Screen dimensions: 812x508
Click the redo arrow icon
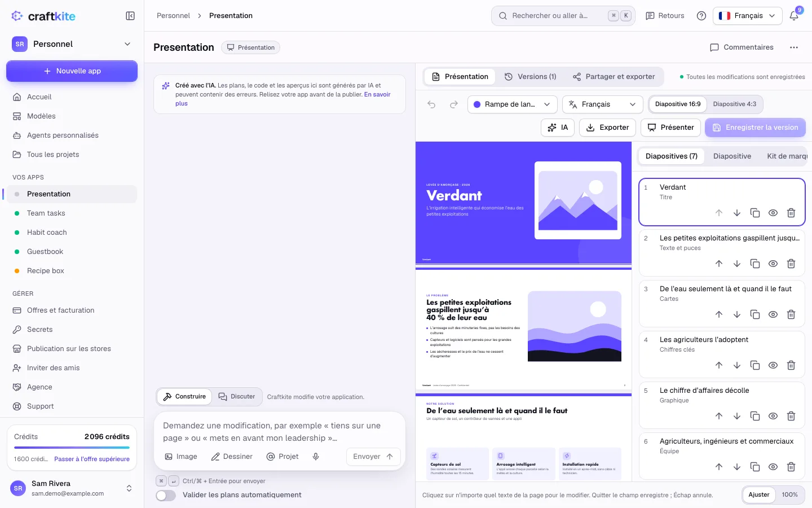454,104
